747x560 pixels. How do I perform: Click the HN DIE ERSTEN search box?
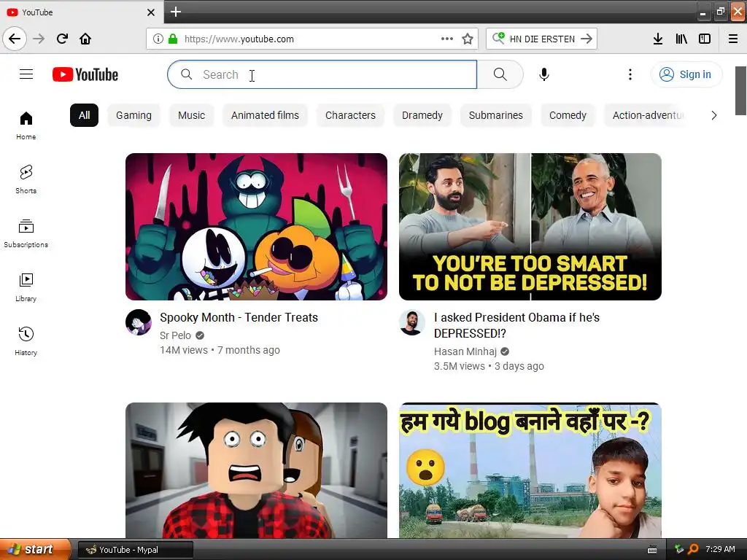coord(542,39)
